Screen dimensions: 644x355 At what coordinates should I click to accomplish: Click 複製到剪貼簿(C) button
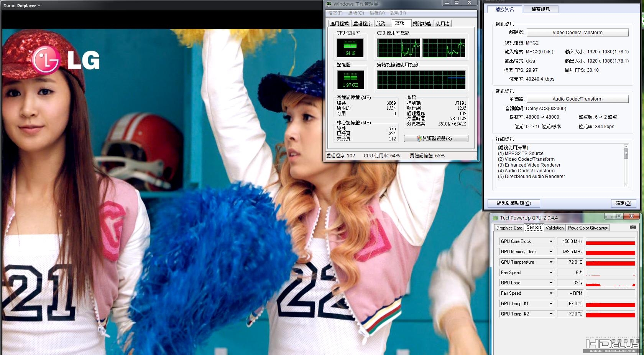point(514,203)
